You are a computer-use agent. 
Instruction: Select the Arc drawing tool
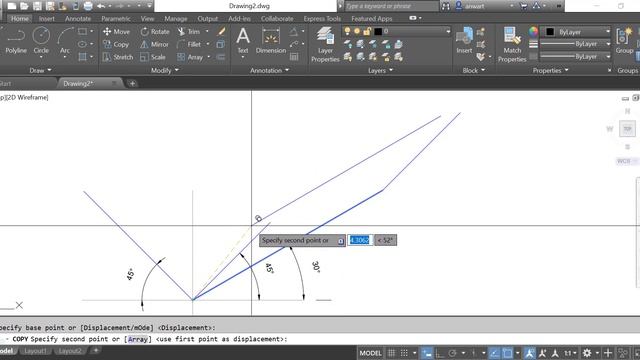[64, 41]
